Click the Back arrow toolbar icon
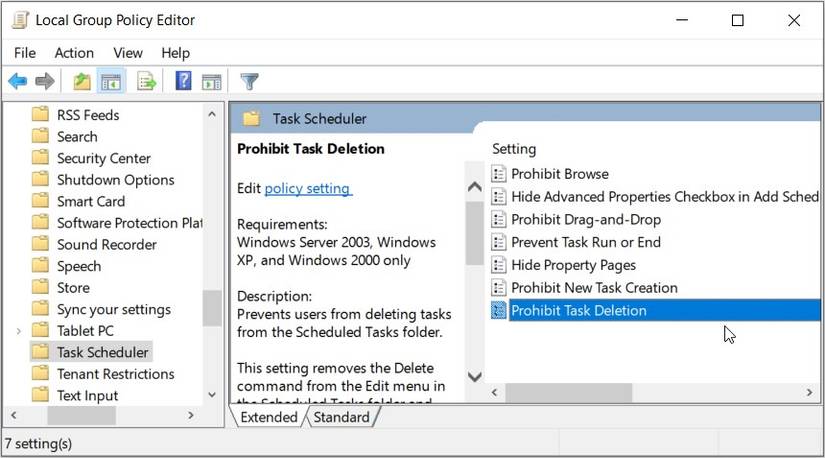Screen dimensions: 825x458 point(17,82)
